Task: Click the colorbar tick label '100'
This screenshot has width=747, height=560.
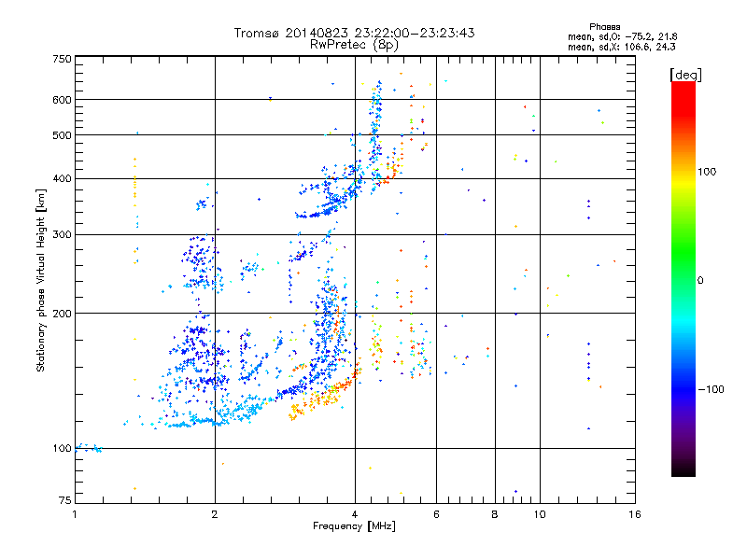Action: (707, 172)
